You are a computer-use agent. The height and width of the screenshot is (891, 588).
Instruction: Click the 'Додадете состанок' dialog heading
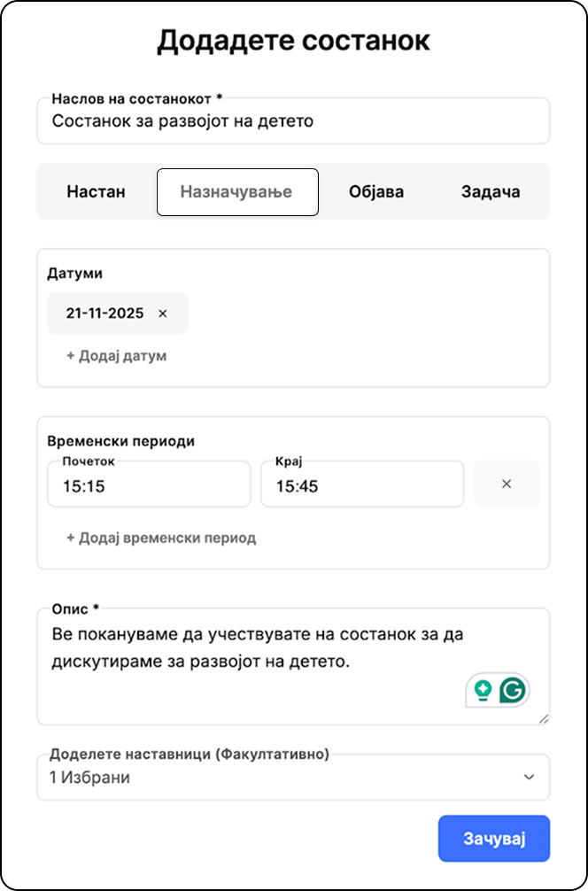point(293,42)
